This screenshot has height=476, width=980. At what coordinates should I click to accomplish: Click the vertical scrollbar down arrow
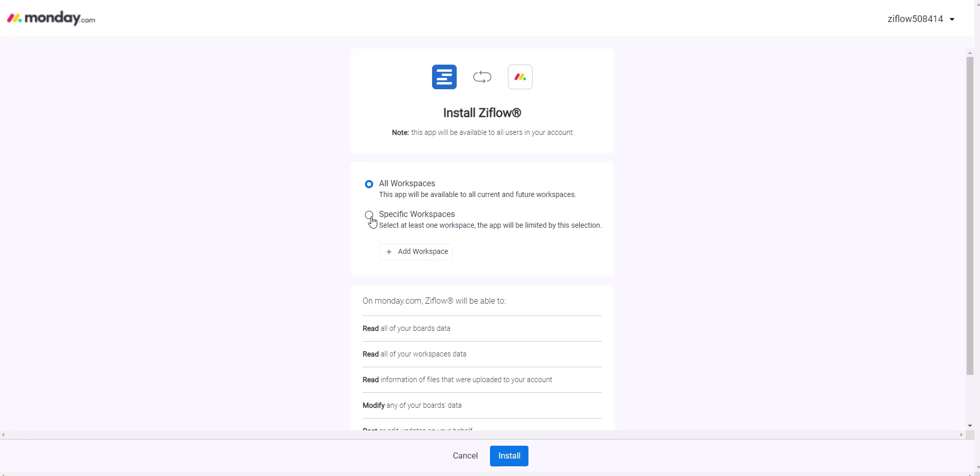coord(970,426)
